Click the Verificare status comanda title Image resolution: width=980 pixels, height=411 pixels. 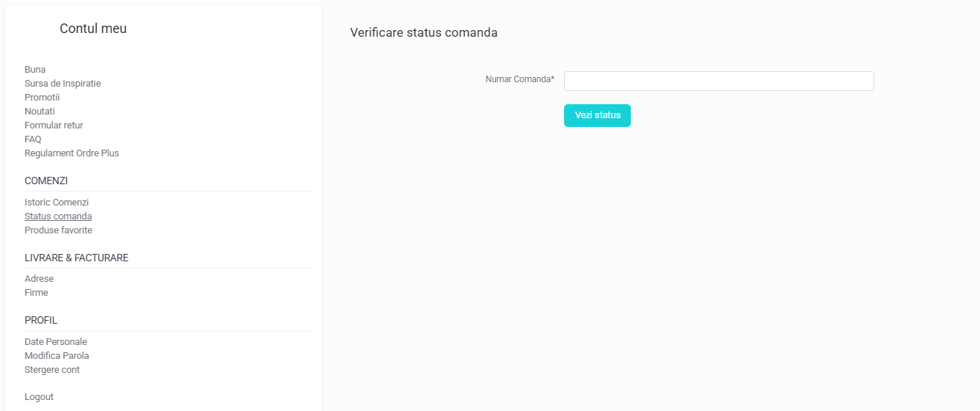(423, 33)
